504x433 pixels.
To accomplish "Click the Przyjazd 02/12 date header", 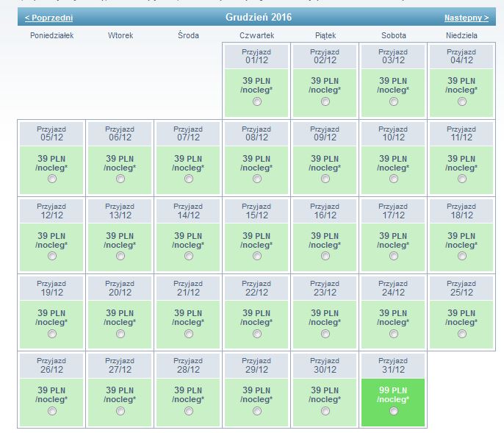I will [325, 57].
